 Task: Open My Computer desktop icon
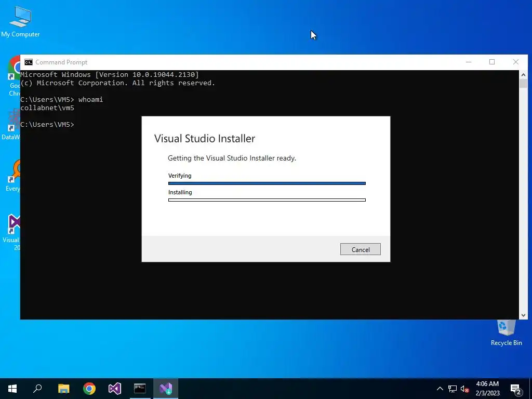(x=20, y=21)
